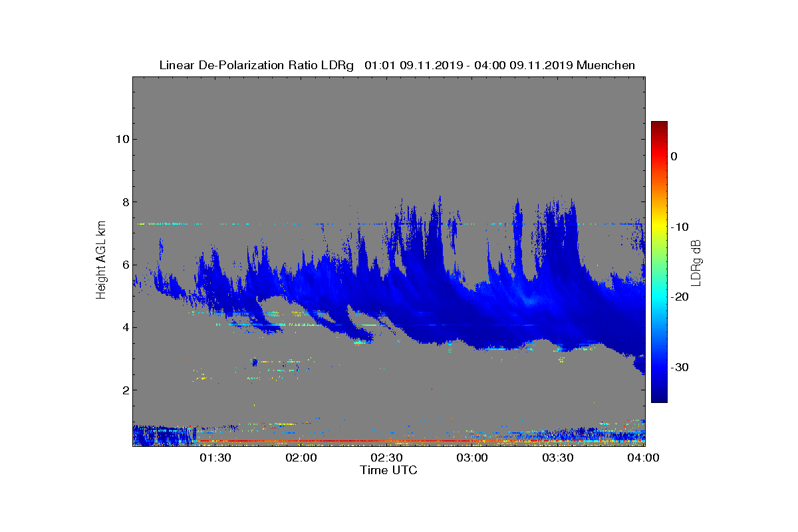Click the 02:00 time tick label

coord(301,458)
